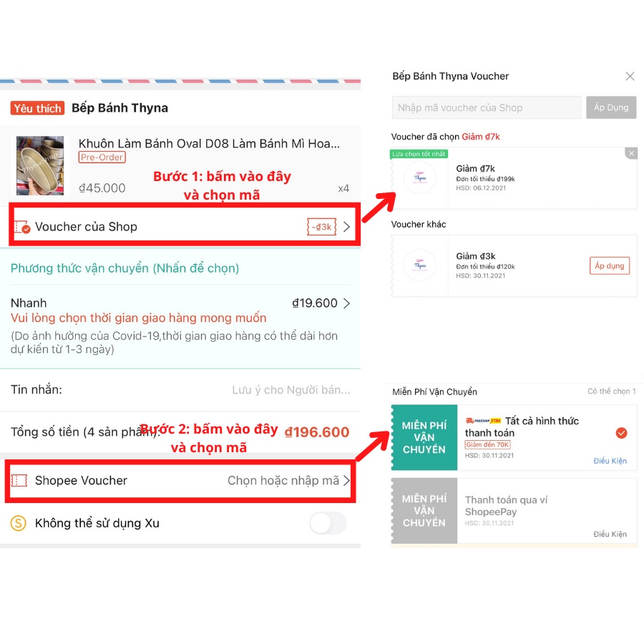Image resolution: width=644 pixels, height=644 pixels.
Task: Click the Voucher của Shop ticket icon
Action: pyautogui.click(x=21, y=227)
